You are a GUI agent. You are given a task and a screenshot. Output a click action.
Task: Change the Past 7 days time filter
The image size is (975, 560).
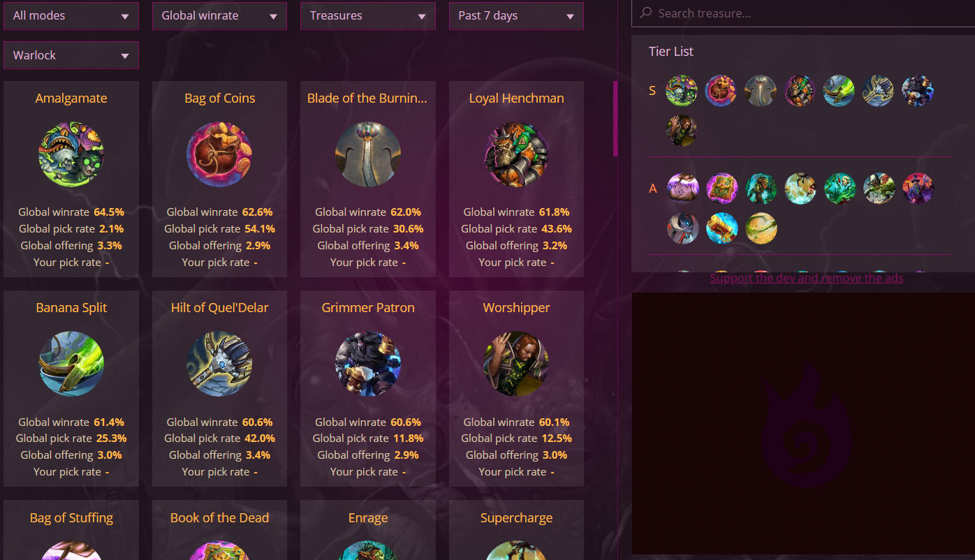click(516, 16)
